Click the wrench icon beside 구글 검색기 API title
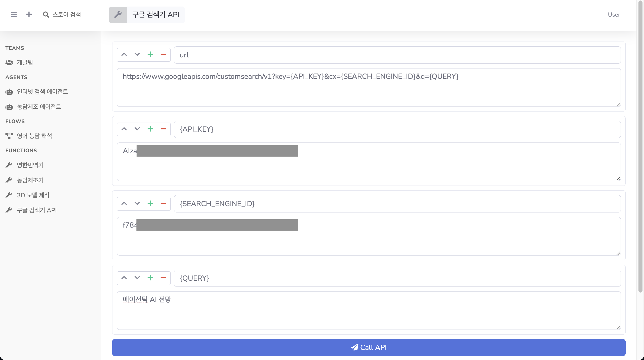The width and height of the screenshot is (644, 360). (118, 15)
